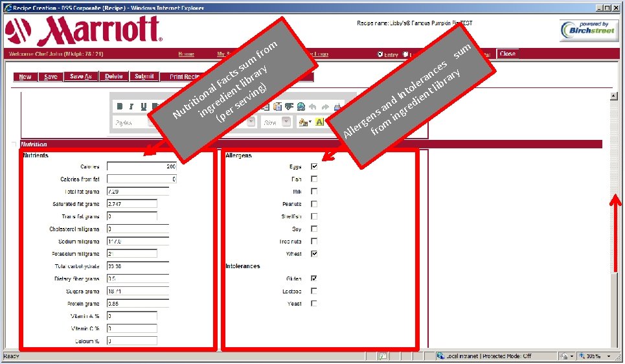625x364 pixels.
Task: Check the Yeast intolerance checkbox
Action: coord(314,303)
